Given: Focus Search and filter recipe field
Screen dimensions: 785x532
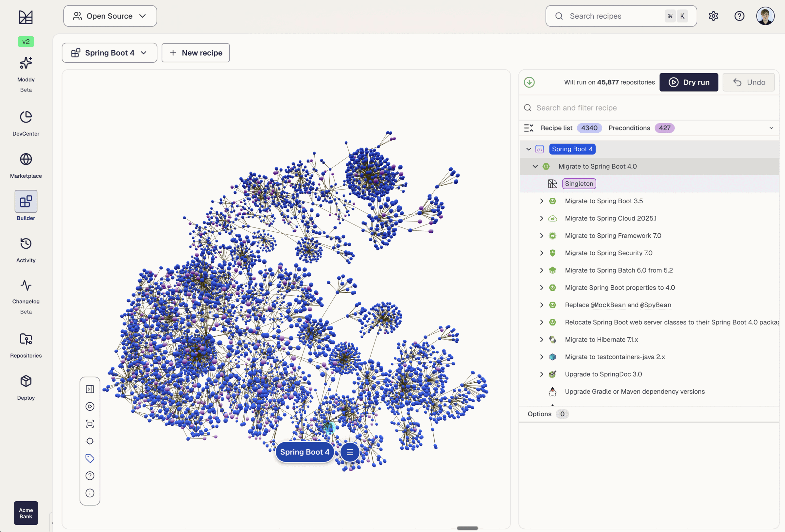Looking at the screenshot, I should tap(649, 108).
